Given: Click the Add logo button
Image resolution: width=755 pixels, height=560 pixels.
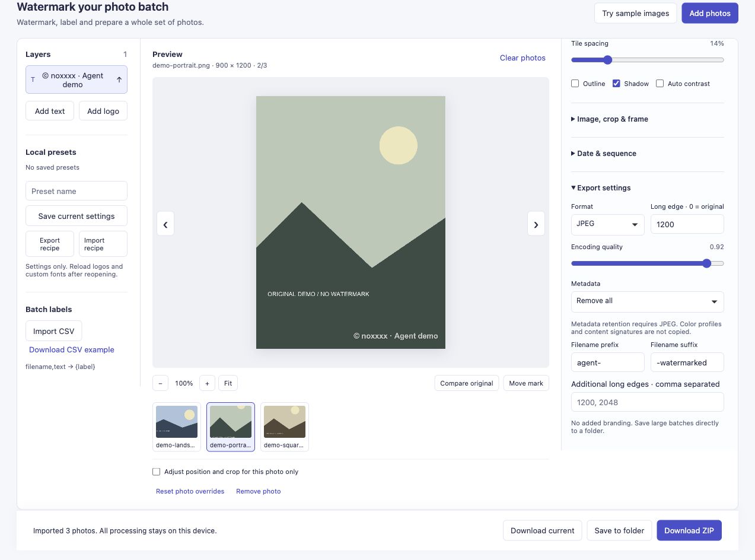Looking at the screenshot, I should [x=103, y=111].
